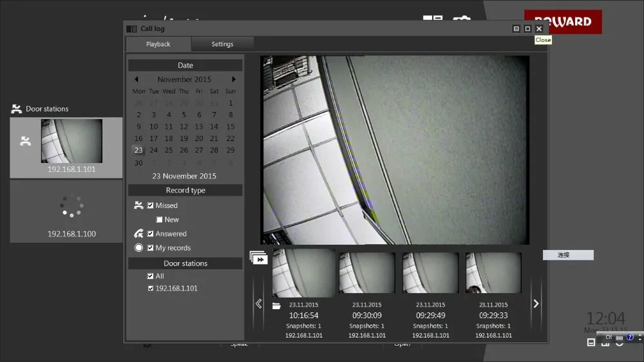Go to previous month in calendar
644x362 pixels.
point(137,79)
